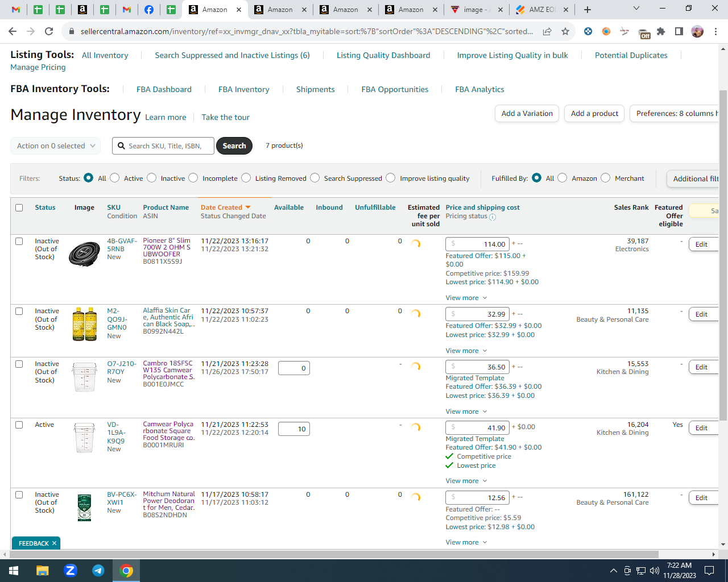Open Telegram from the taskbar

click(x=98, y=571)
